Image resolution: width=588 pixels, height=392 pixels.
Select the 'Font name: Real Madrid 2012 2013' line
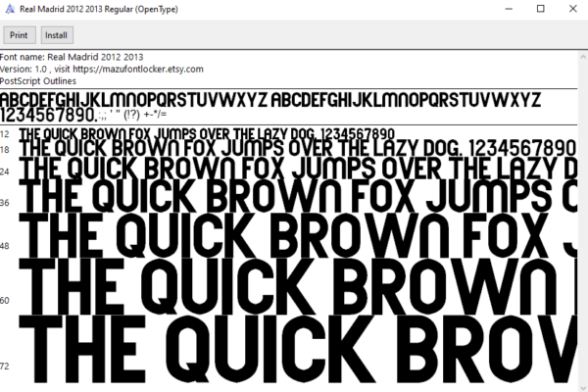(72, 57)
